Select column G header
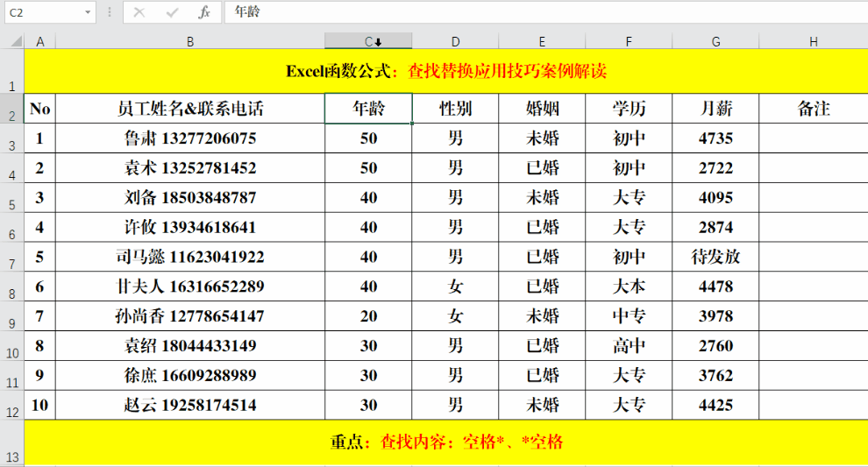 pos(715,41)
